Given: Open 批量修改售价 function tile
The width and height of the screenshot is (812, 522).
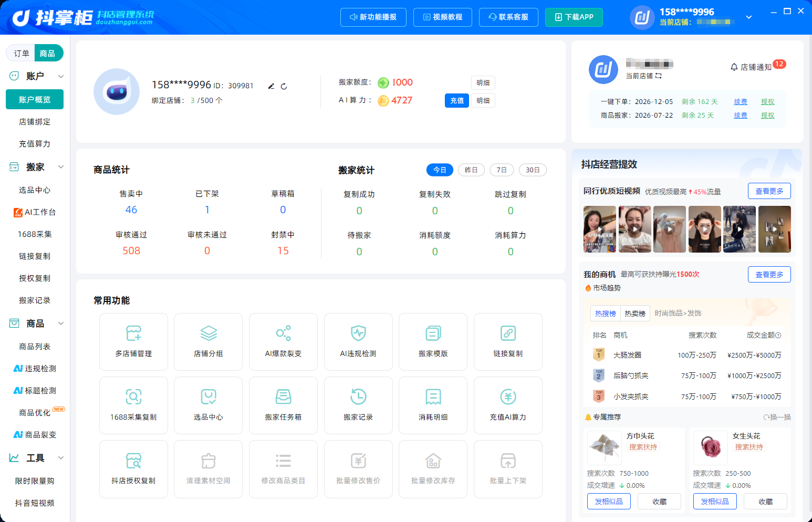Looking at the screenshot, I should pyautogui.click(x=358, y=469).
